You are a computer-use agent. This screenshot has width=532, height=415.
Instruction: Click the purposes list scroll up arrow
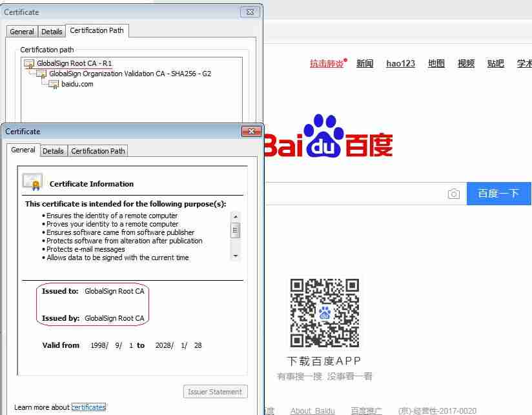[x=236, y=216]
